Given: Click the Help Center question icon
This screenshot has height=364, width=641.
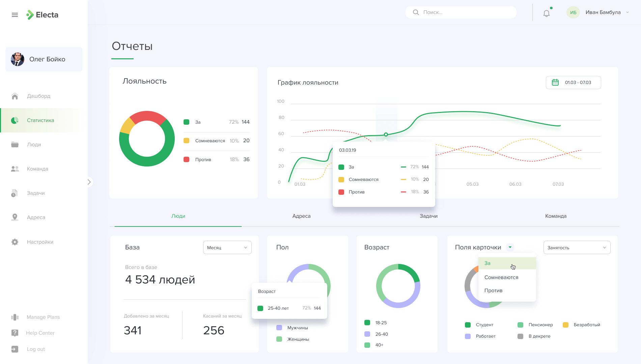Looking at the screenshot, I should pyautogui.click(x=15, y=333).
